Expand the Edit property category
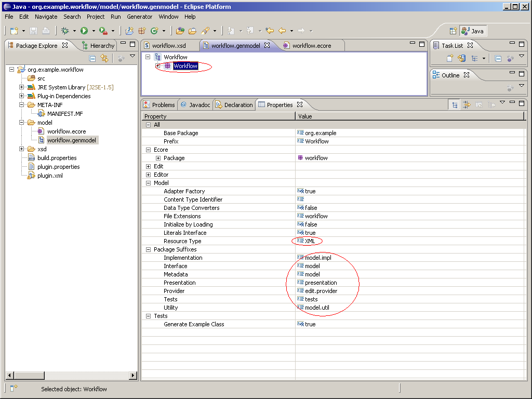This screenshot has width=532, height=399. 149,166
